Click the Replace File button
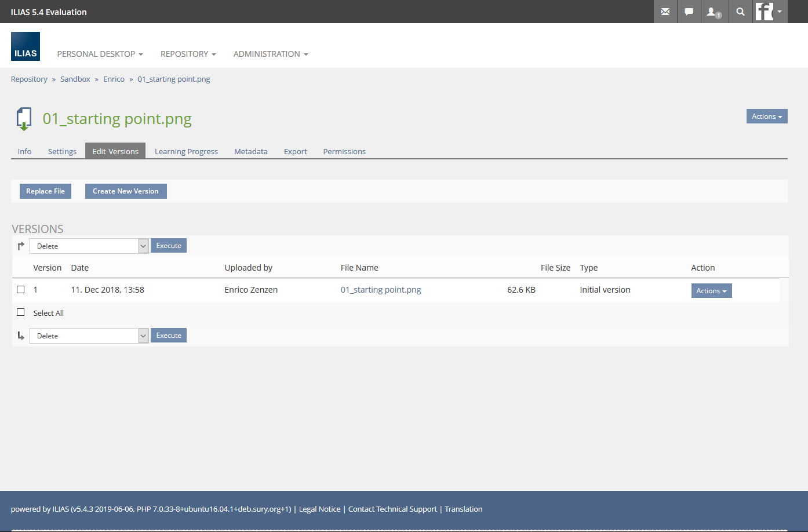 coord(45,191)
